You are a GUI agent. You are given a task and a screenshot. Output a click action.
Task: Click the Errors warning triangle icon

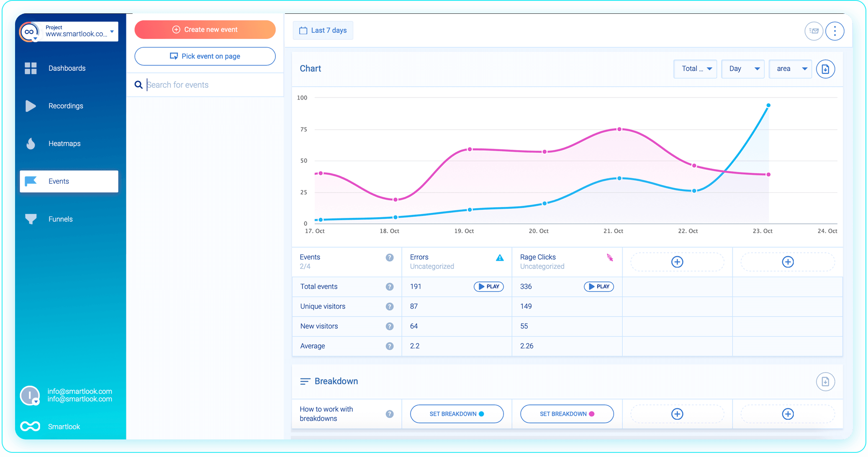(x=500, y=258)
